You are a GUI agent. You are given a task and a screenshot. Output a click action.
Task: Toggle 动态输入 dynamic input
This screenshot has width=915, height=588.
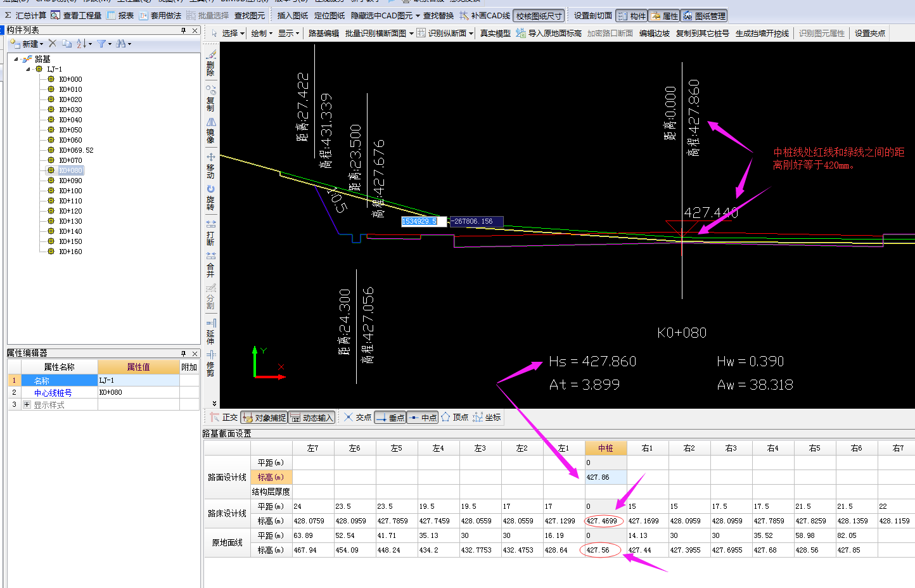point(311,418)
